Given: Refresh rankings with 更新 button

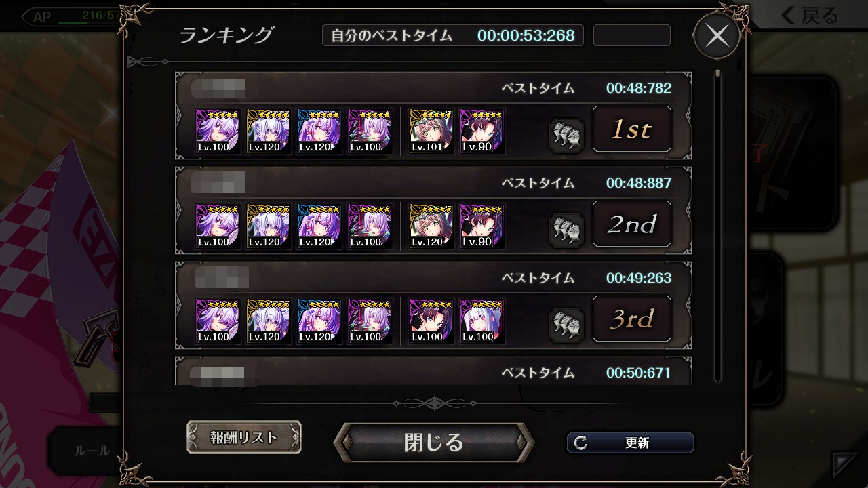Looking at the screenshot, I should click(631, 443).
